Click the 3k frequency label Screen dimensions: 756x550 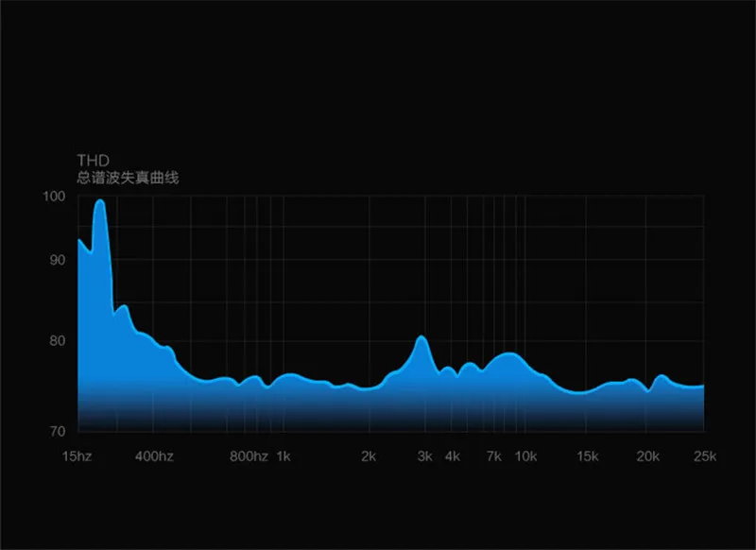tap(424, 456)
